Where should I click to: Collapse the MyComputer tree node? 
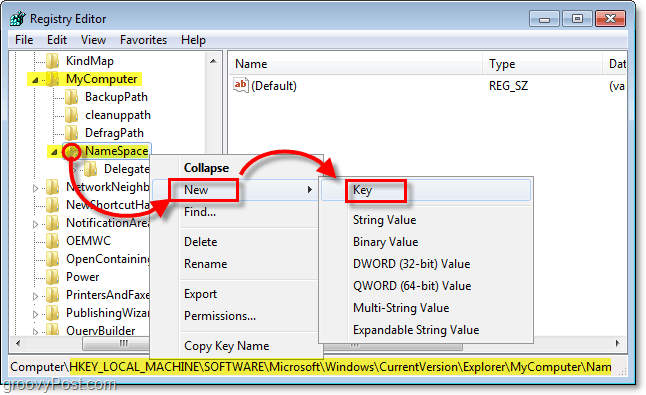pyautogui.click(x=35, y=79)
